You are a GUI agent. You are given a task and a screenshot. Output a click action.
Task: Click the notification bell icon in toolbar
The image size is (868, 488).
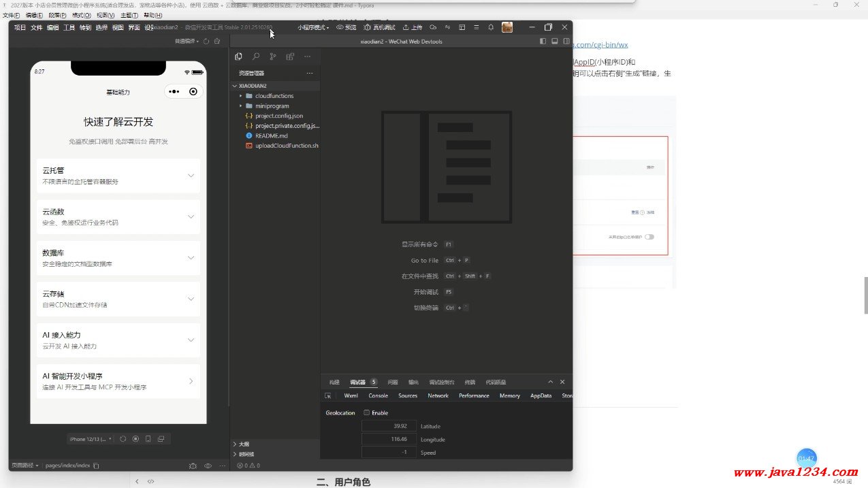(491, 27)
